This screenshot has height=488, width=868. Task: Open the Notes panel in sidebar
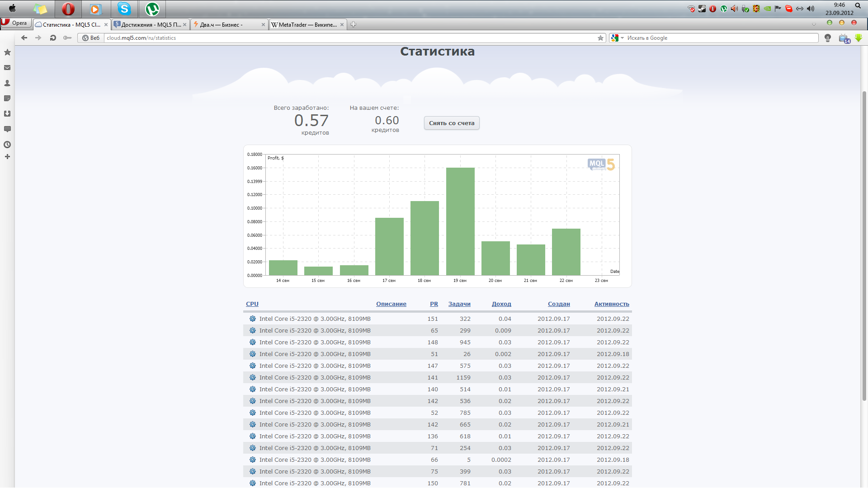click(x=7, y=99)
